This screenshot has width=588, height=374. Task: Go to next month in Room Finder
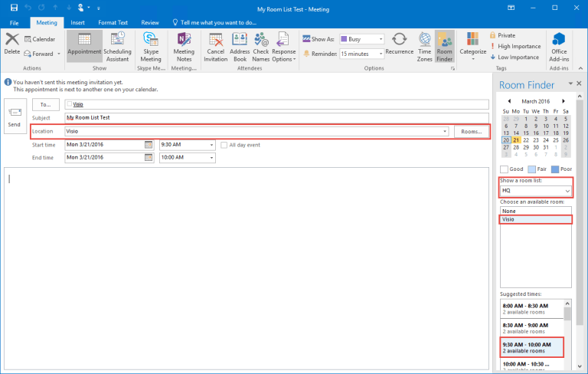click(563, 101)
